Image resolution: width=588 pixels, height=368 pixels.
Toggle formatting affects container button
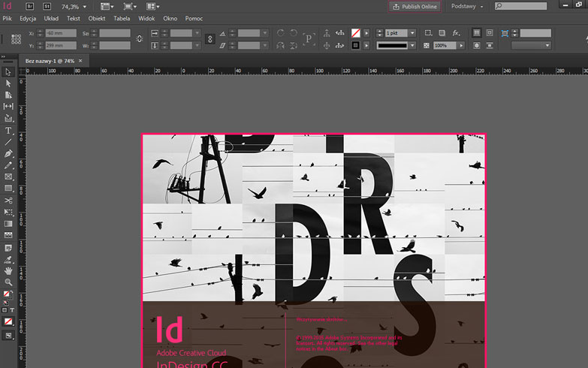coord(5,310)
